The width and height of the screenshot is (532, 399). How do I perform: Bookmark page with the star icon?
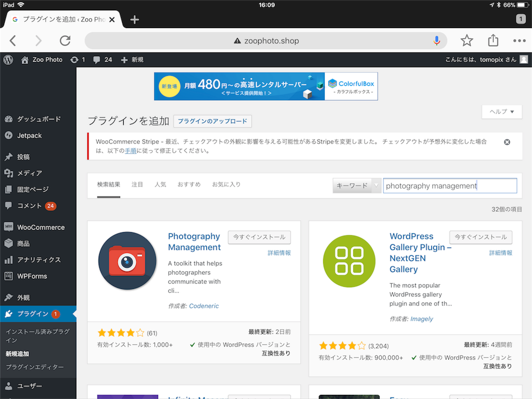click(x=467, y=41)
